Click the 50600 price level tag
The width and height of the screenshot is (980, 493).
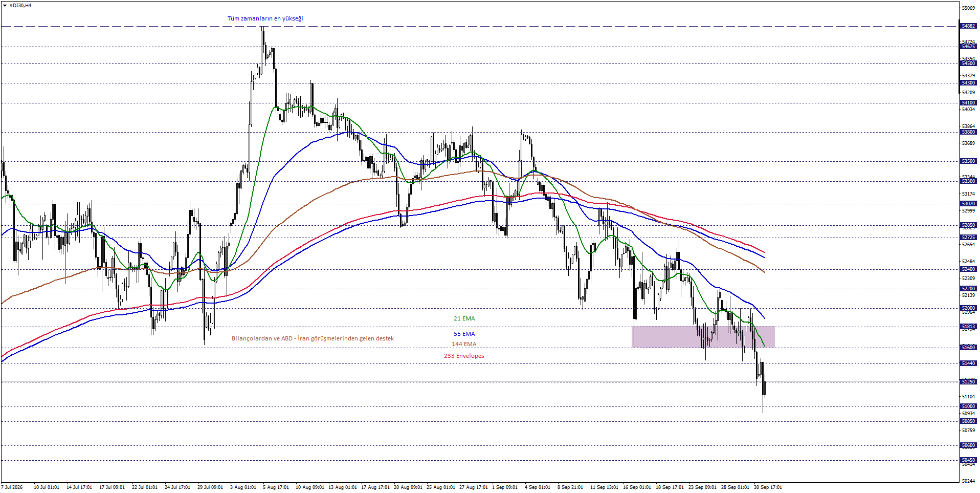[x=968, y=445]
